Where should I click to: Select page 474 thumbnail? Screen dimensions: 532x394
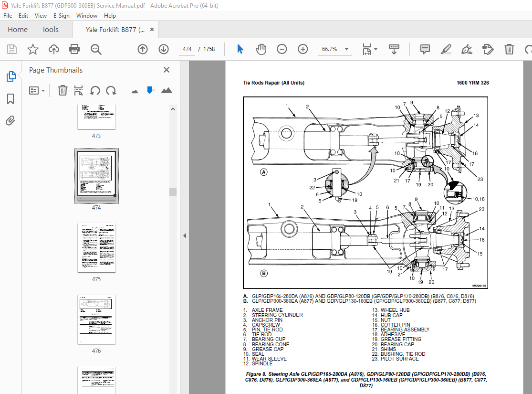point(96,176)
